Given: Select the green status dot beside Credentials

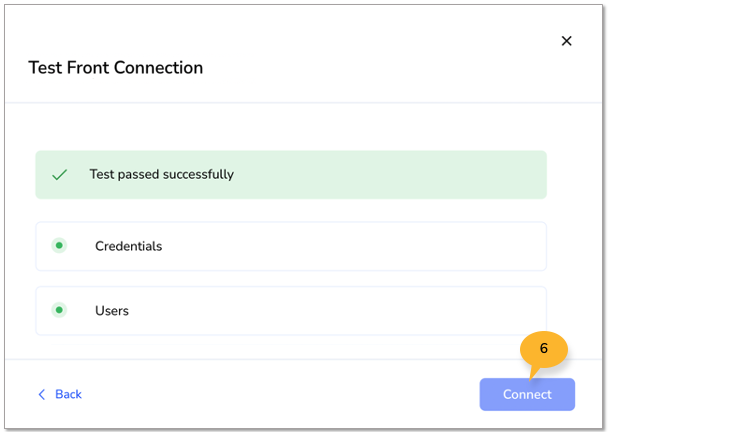Looking at the screenshot, I should (59, 246).
